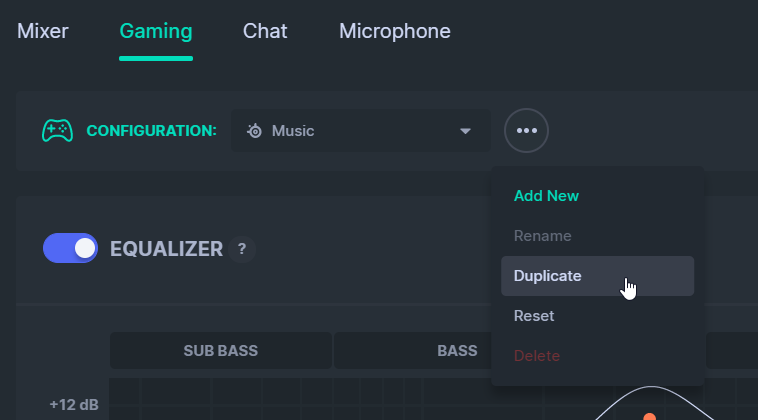758x420 pixels.
Task: Select the SUB BASS frequency band
Action: coord(221,351)
